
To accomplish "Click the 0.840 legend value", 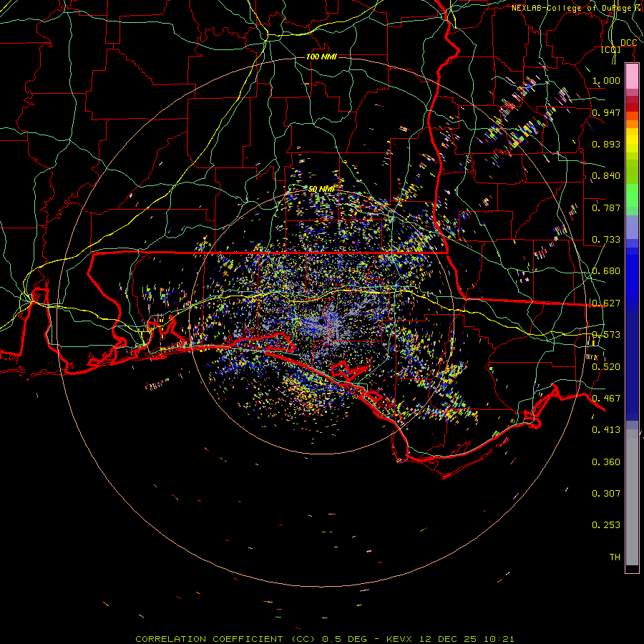I will click(606, 176).
